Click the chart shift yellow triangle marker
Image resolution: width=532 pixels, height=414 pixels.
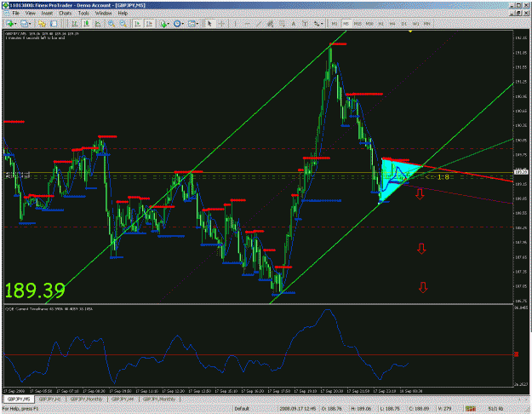tap(410, 32)
